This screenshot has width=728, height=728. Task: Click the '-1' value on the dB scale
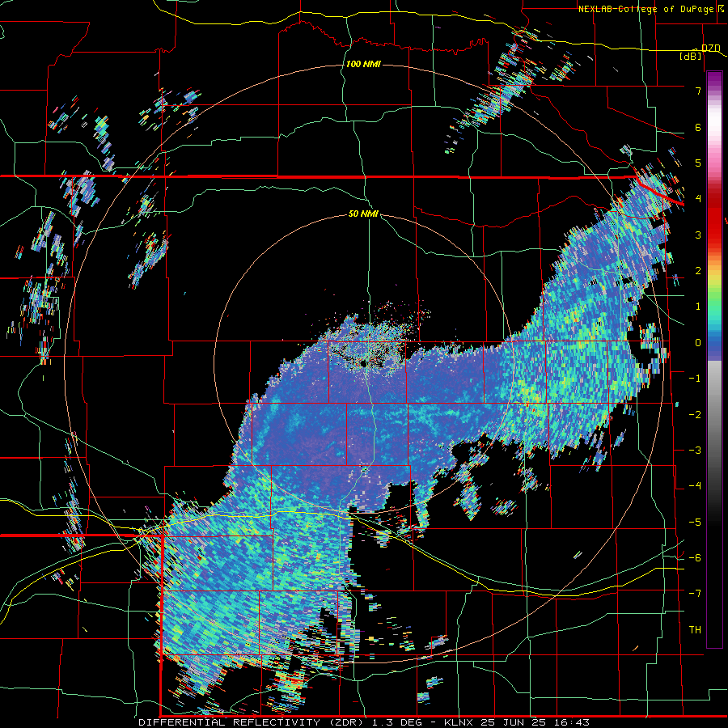pyautogui.click(x=695, y=379)
